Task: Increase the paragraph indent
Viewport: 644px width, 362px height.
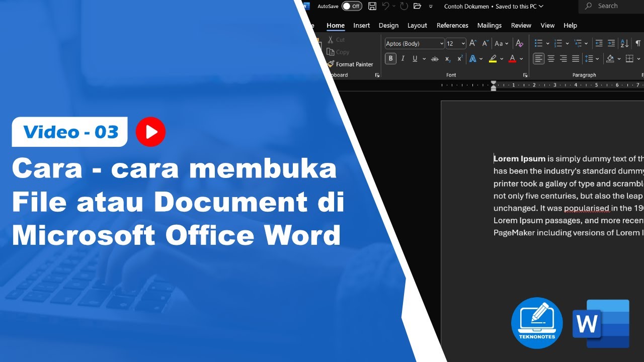Action: 611,44
